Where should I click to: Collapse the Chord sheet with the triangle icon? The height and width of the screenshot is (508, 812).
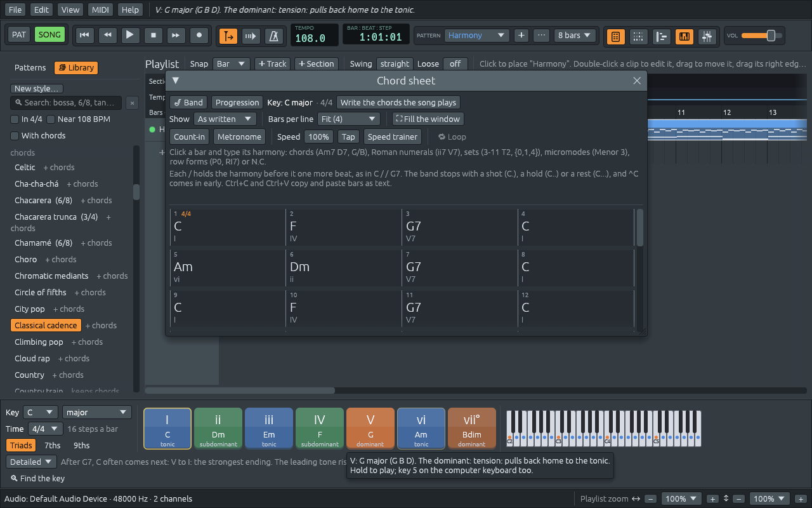[176, 81]
